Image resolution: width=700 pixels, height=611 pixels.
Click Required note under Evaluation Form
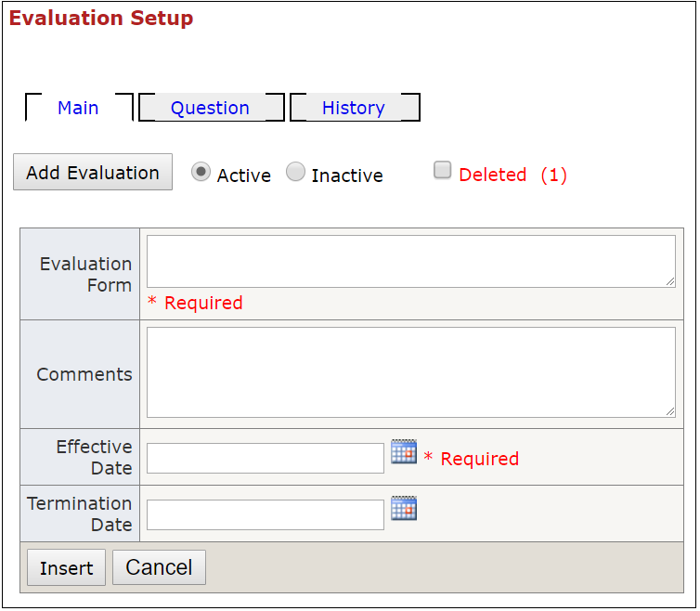196,303
